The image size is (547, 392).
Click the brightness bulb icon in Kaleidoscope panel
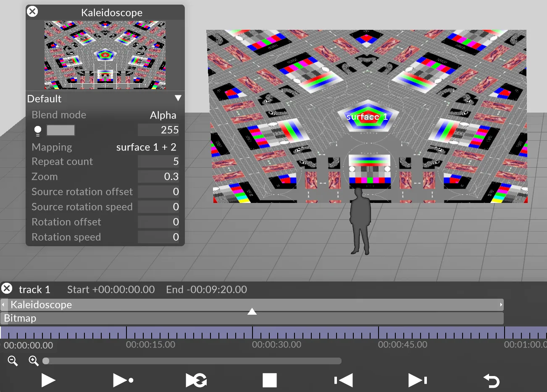click(x=37, y=130)
